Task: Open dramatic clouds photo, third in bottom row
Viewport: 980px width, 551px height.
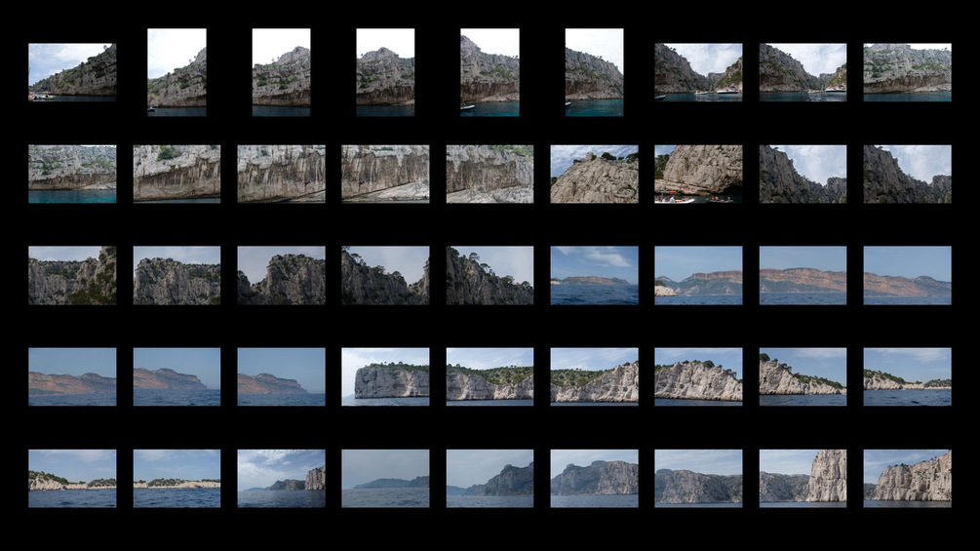Action: 281,479
